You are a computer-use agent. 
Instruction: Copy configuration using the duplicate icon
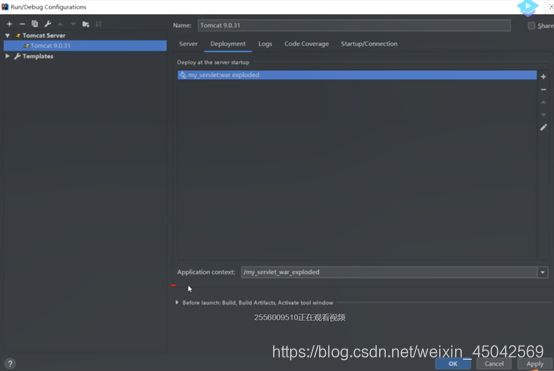click(x=35, y=24)
